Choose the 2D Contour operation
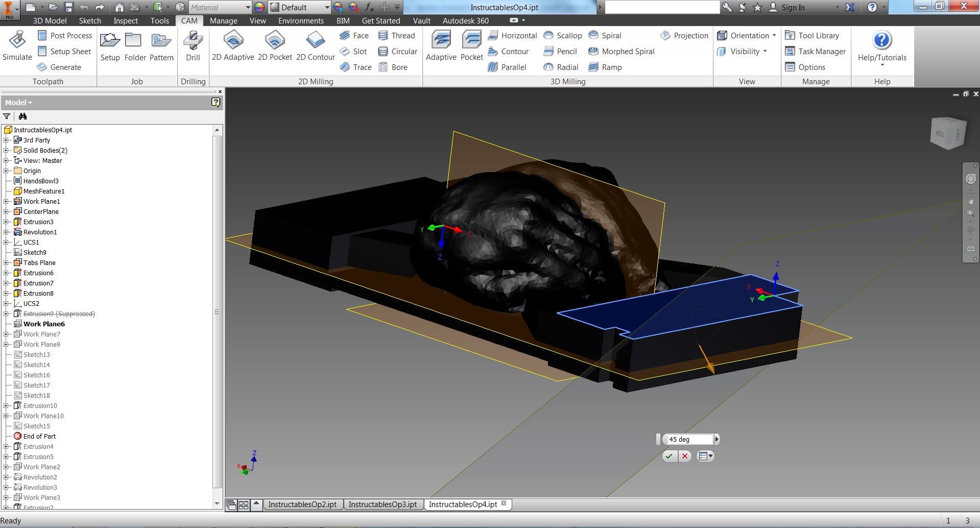The image size is (980, 528). pos(315,46)
